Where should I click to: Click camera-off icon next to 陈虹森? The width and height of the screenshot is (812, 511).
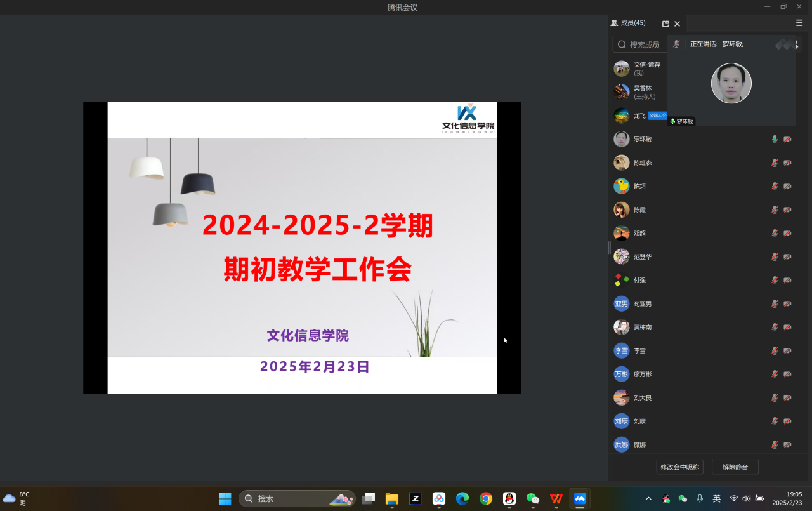(x=787, y=163)
